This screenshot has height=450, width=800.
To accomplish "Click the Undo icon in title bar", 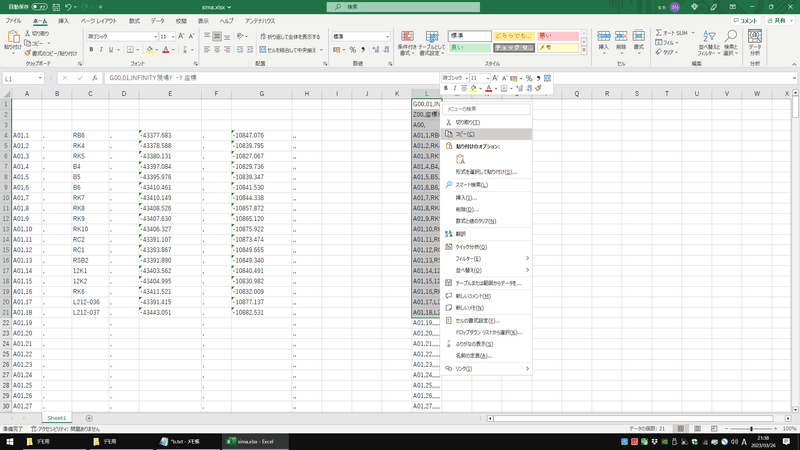I will (68, 7).
